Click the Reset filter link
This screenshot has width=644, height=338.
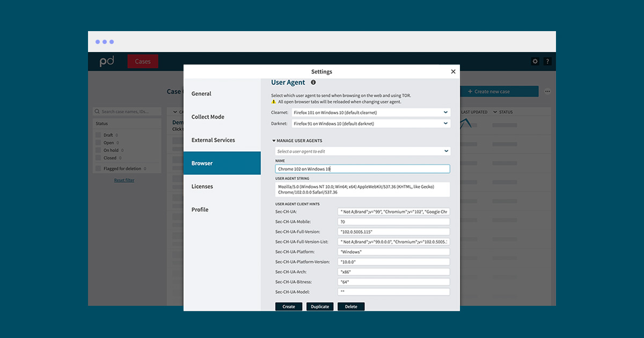pos(124,180)
